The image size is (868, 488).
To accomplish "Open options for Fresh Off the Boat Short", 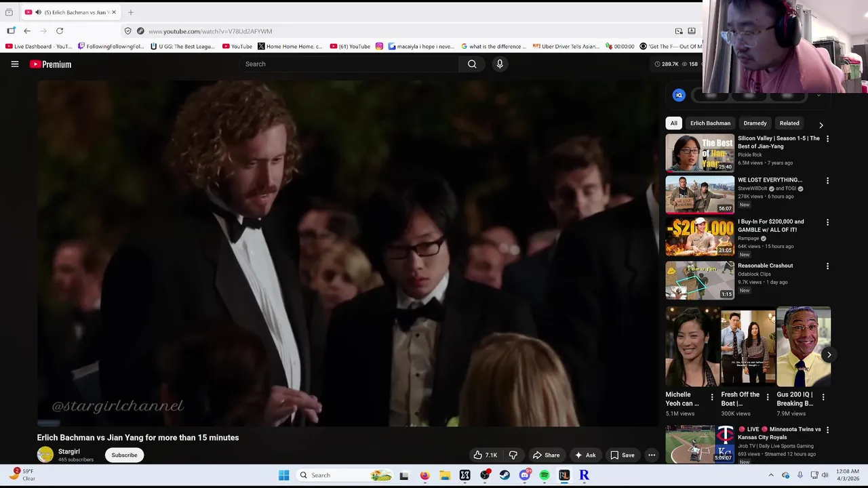I will (768, 397).
